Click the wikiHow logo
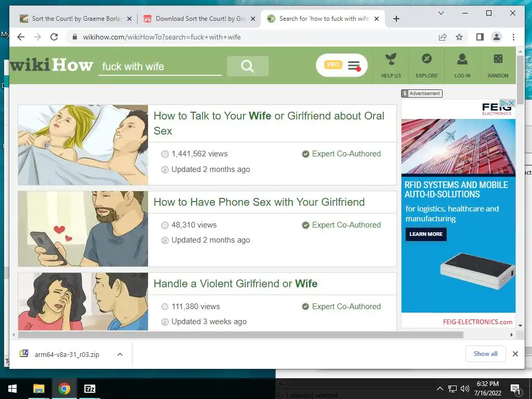Screen dimensions: 532x399 pyautogui.click(x=51, y=65)
